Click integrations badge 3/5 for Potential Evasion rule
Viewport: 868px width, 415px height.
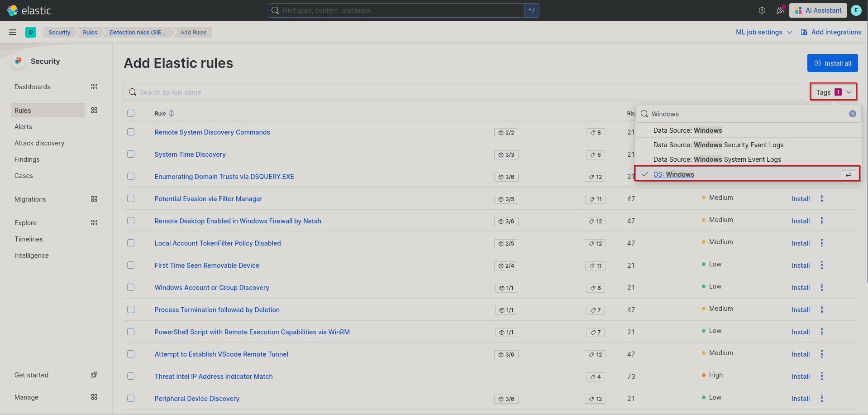(x=506, y=199)
